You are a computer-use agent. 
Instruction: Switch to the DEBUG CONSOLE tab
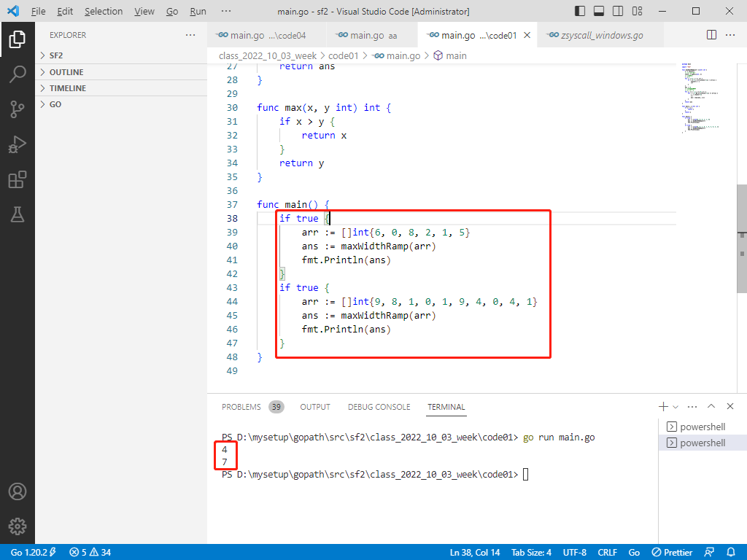(x=379, y=407)
